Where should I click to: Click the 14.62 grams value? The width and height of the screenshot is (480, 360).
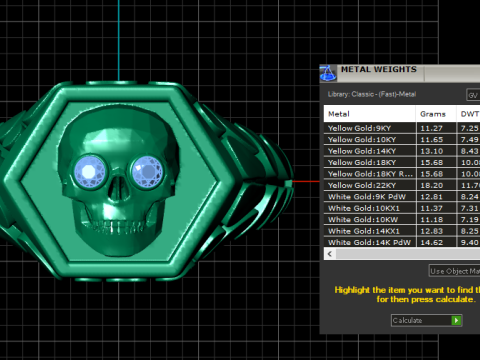(432, 243)
